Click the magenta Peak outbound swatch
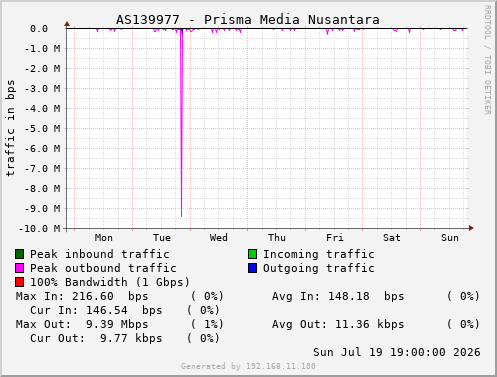 [19, 268]
